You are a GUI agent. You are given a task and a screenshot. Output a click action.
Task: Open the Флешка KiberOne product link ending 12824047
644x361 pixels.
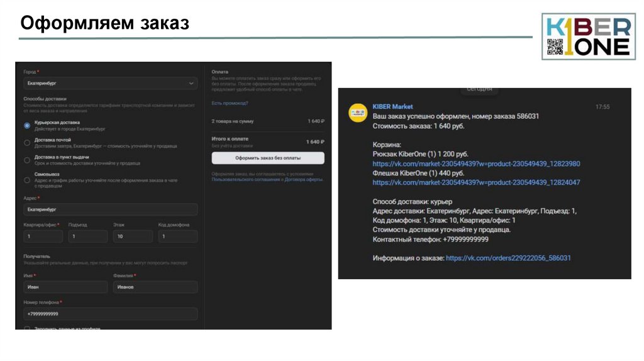tap(476, 183)
